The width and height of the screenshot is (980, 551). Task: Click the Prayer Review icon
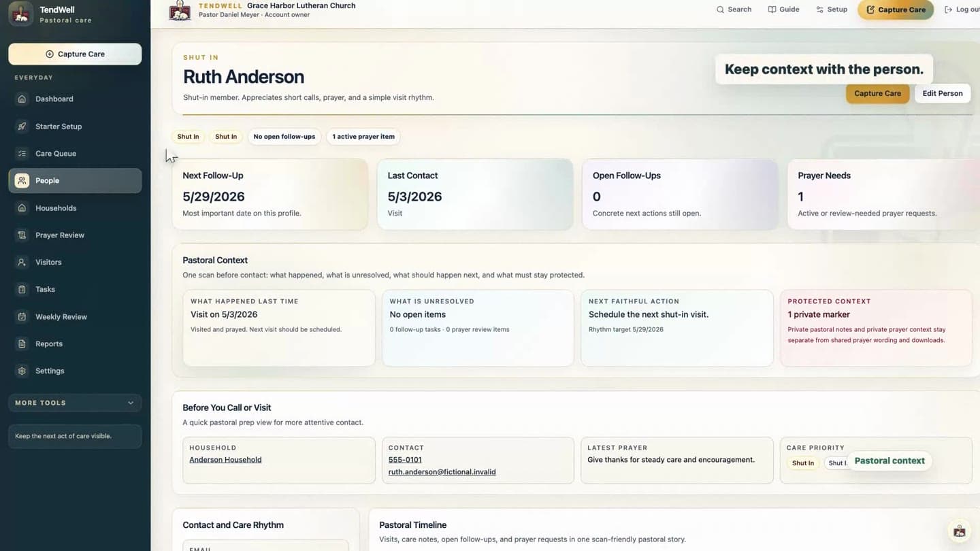22,235
